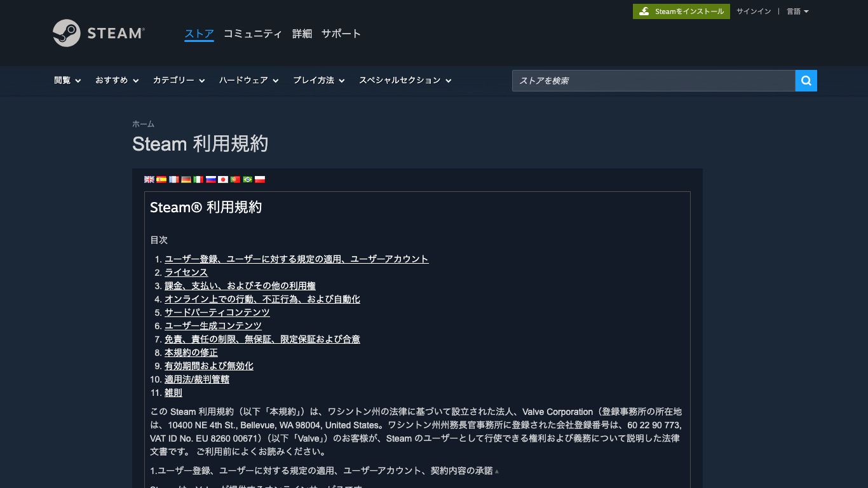Click the ホーム breadcrumb link
The width and height of the screenshot is (868, 488).
tap(143, 124)
